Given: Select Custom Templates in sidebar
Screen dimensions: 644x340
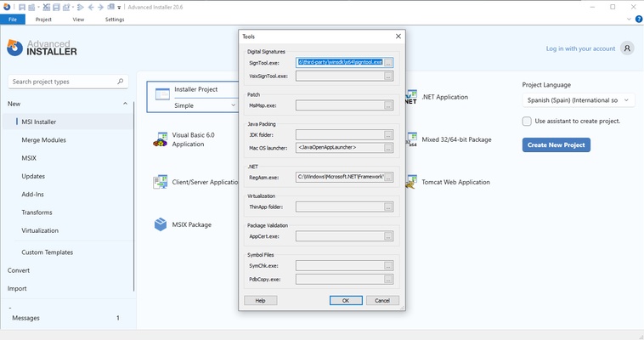Looking at the screenshot, I should click(x=48, y=252).
